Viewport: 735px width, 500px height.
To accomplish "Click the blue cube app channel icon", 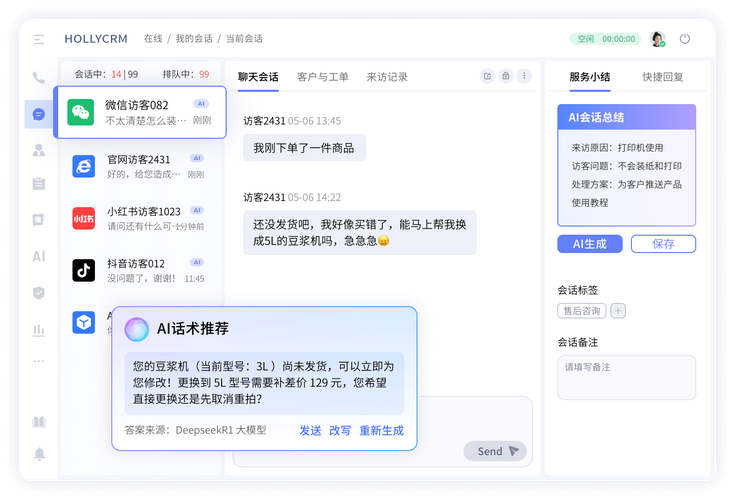I will pyautogui.click(x=84, y=322).
